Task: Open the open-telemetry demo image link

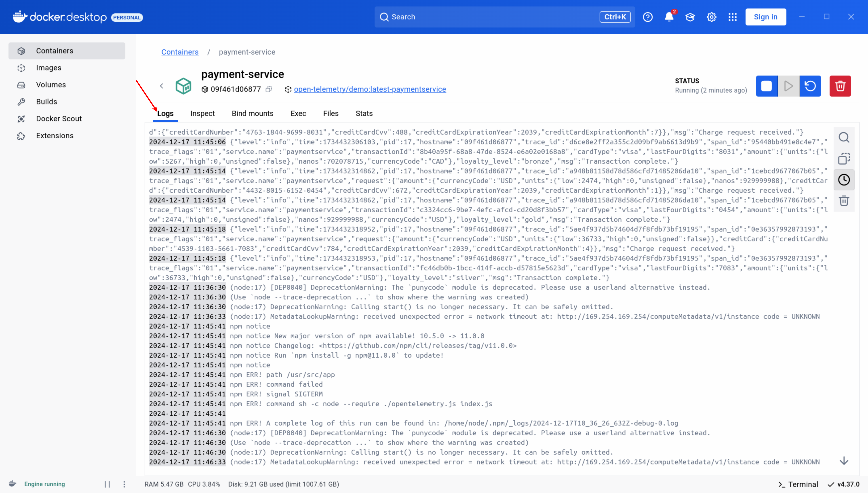Action: [370, 89]
